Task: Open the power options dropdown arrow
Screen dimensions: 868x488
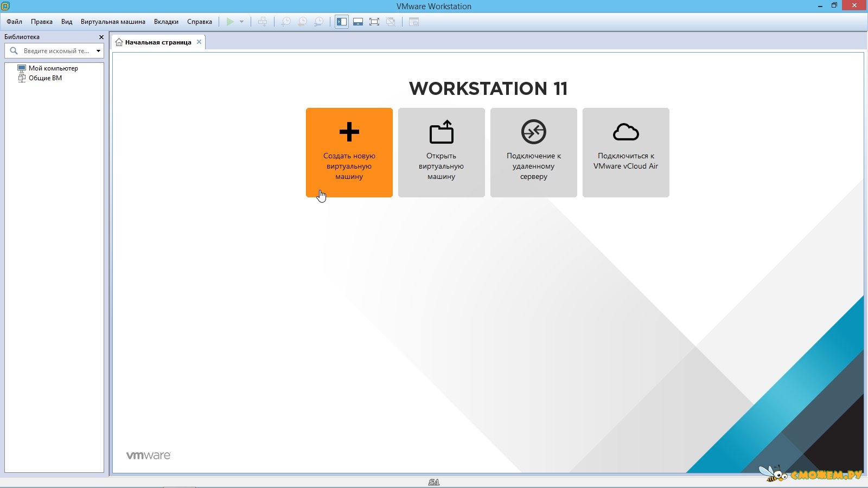Action: [x=241, y=22]
